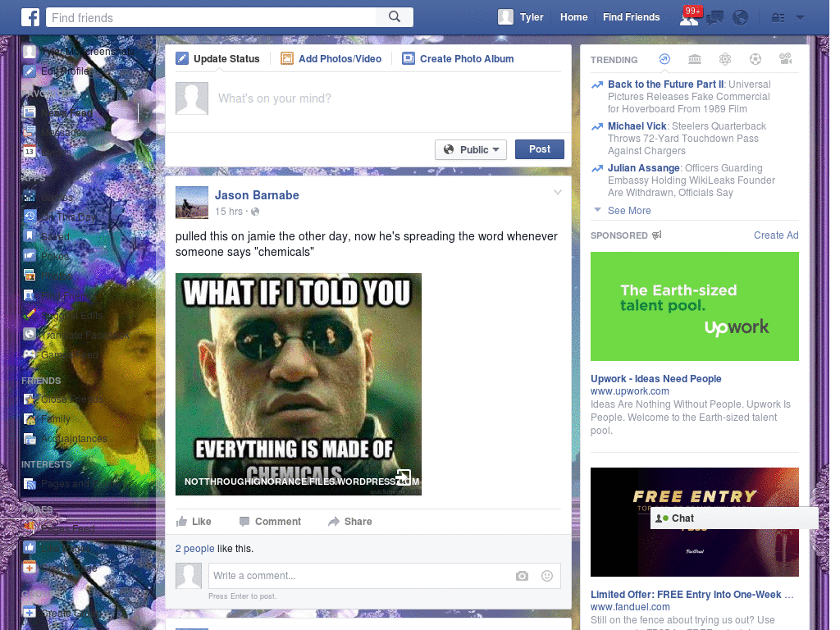
Task: Click Jason Barnabe's profile thumbnail
Action: point(192,203)
